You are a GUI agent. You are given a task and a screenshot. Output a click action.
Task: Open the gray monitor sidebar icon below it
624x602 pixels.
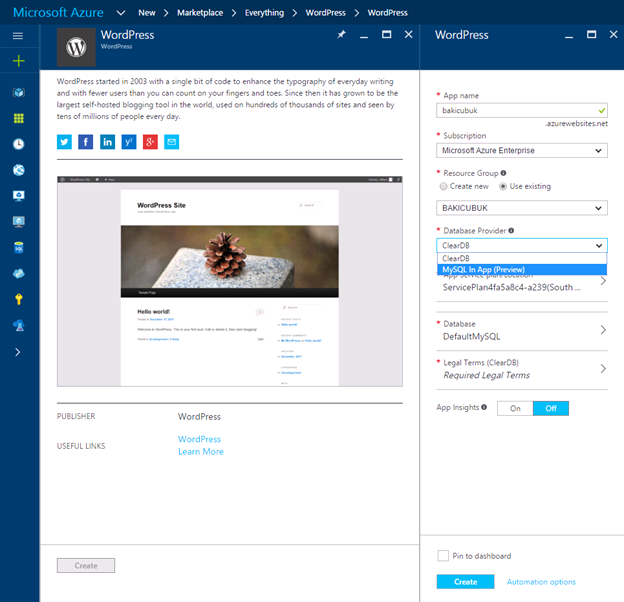(x=18, y=222)
